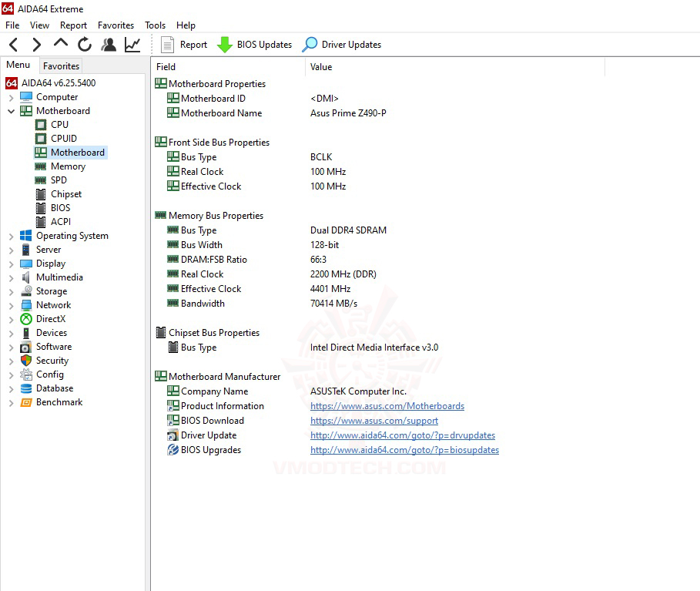Open the View menu

click(39, 25)
